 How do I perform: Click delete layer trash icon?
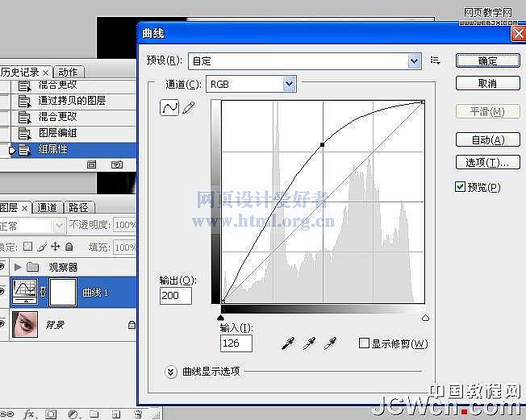138,414
